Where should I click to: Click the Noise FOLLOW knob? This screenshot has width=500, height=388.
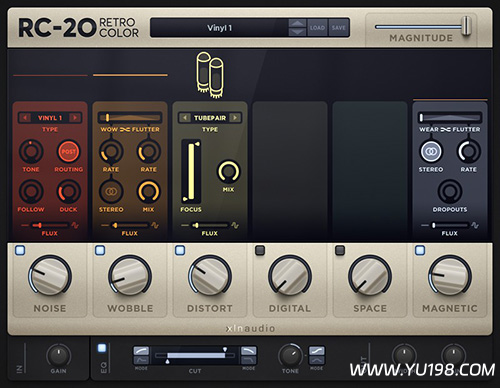(31, 192)
